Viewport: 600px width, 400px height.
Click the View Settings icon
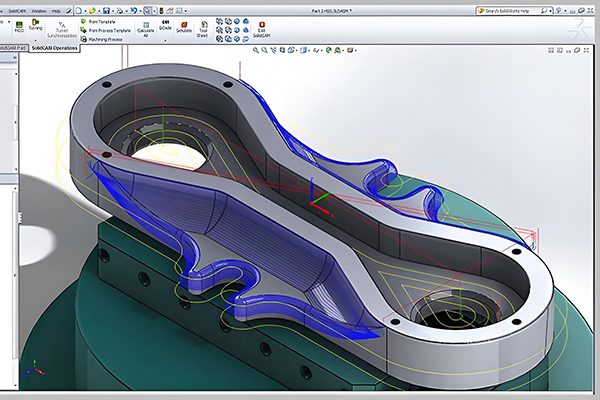(350, 50)
